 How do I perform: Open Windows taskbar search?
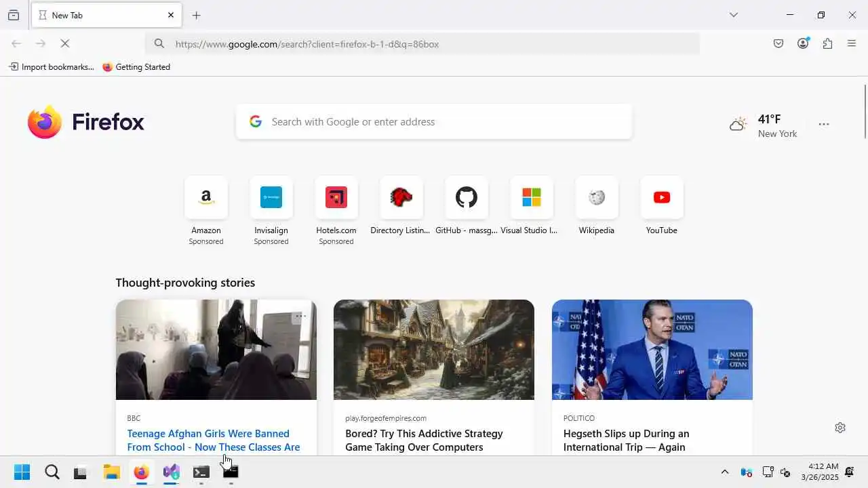point(52,472)
